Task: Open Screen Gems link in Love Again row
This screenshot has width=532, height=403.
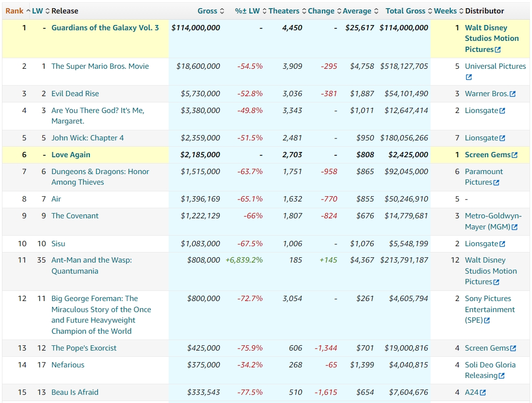Action: click(x=488, y=155)
